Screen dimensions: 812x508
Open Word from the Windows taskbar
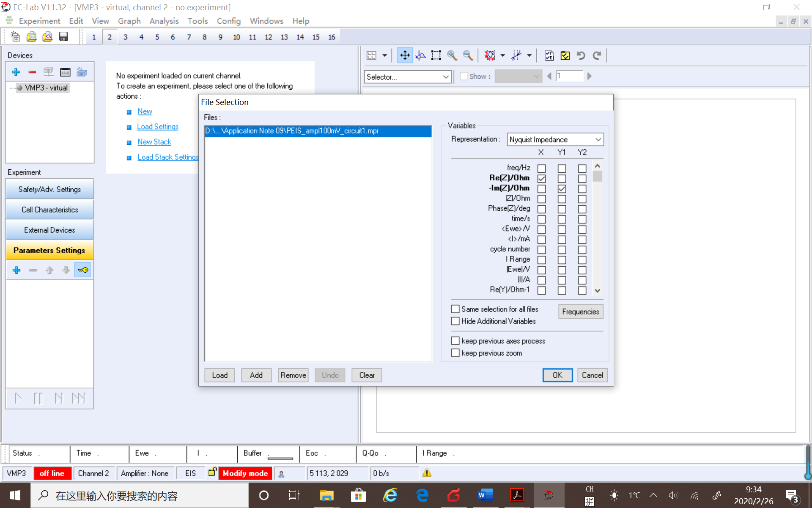(x=485, y=495)
